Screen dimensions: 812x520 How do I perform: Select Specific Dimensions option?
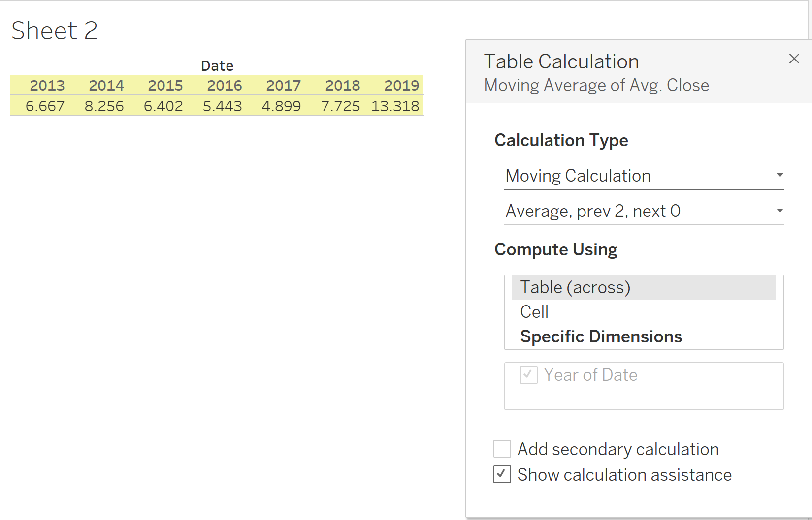601,336
